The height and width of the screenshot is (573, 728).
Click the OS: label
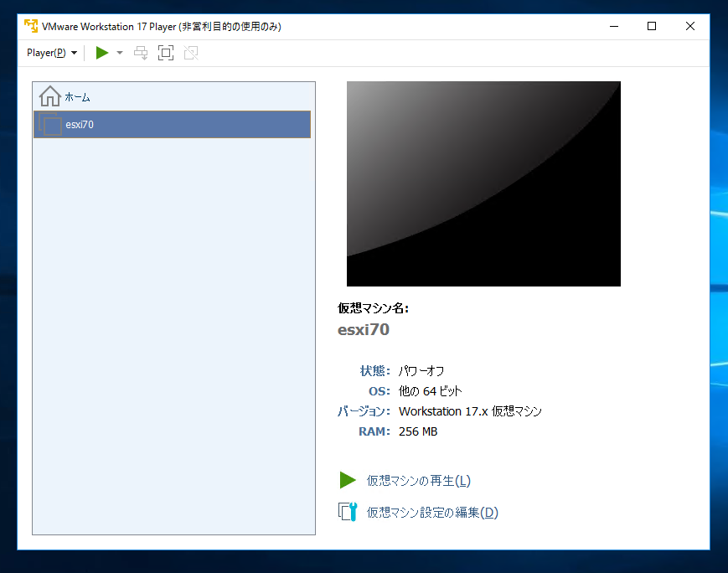tap(379, 391)
